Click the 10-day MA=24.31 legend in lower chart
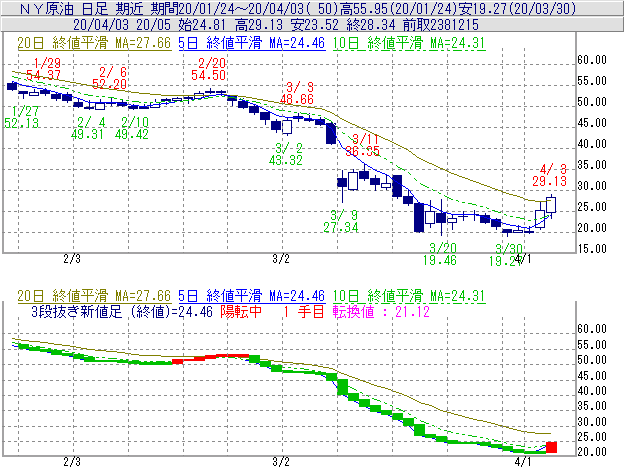This screenshot has width=624, height=474. 409,296
